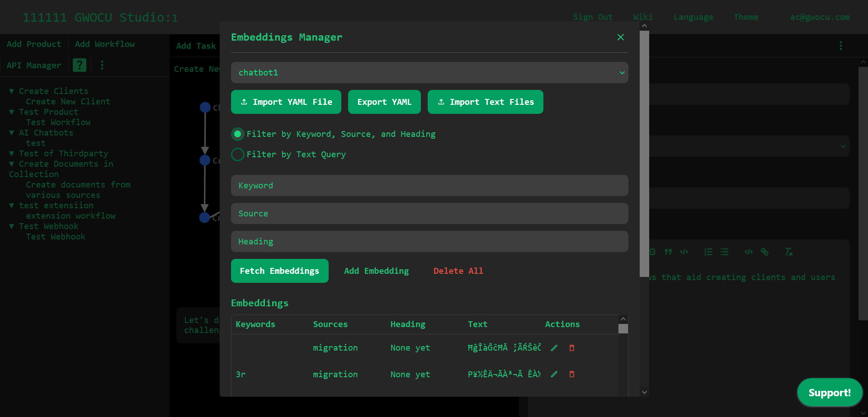This screenshot has width=868, height=417.
Task: Click the embeddings table scroll up arrow
Action: (x=623, y=319)
